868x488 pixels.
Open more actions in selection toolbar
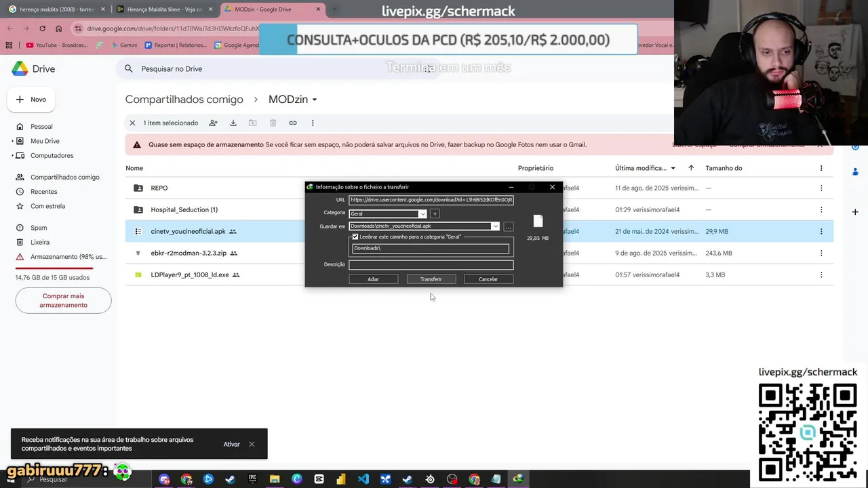coord(313,123)
